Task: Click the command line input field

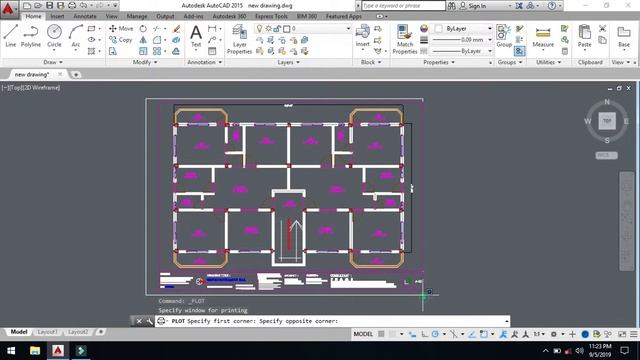Action: coord(333,321)
